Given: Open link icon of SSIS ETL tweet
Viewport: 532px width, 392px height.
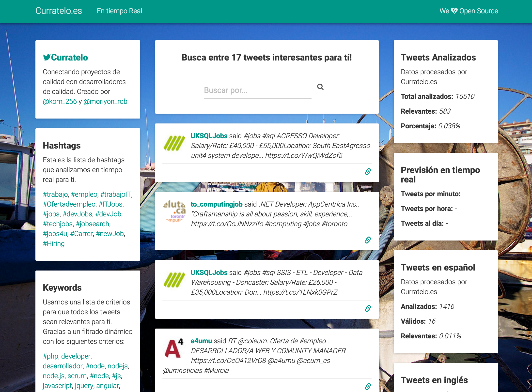Looking at the screenshot, I should pyautogui.click(x=368, y=308).
